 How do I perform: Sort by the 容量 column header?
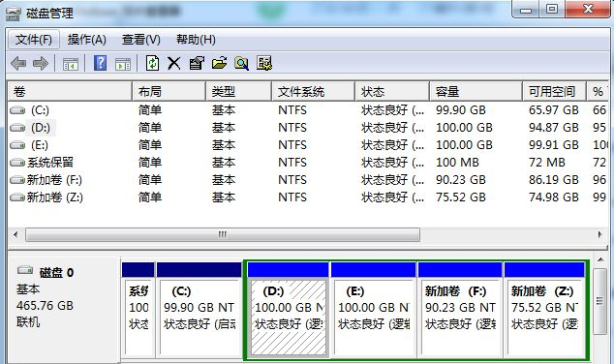(x=476, y=92)
